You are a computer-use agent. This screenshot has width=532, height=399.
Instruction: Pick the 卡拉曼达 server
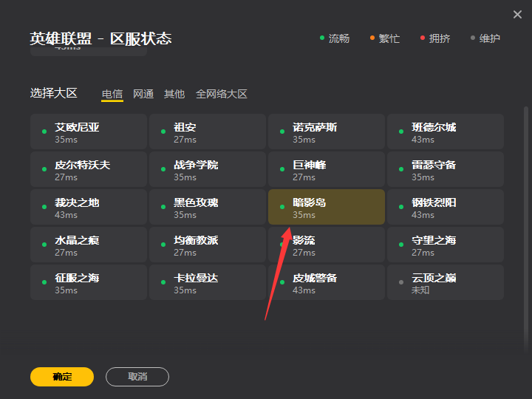click(208, 282)
